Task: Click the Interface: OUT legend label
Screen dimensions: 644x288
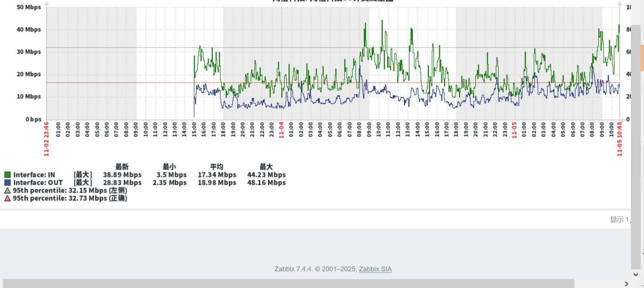Action: (x=38, y=183)
